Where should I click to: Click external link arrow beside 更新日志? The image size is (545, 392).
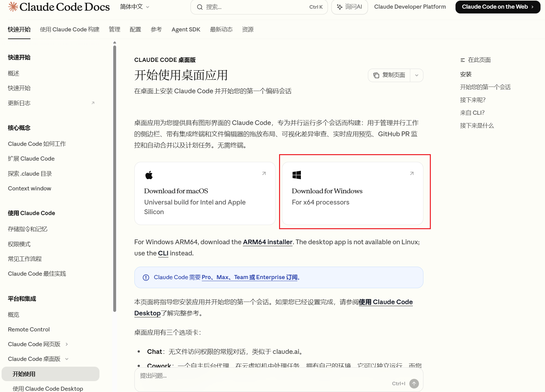(93, 103)
